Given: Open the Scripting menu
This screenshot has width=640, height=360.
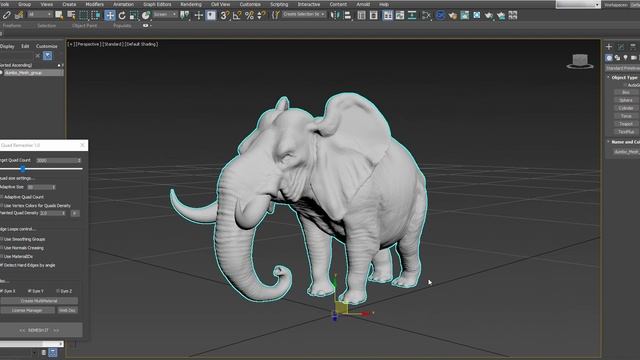Looking at the screenshot, I should pyautogui.click(x=279, y=4).
